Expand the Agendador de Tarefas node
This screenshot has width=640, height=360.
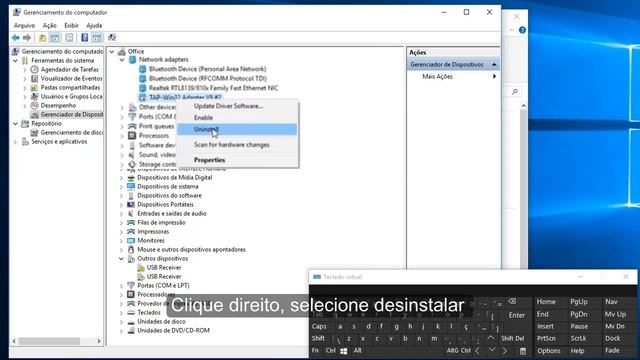tap(25, 70)
